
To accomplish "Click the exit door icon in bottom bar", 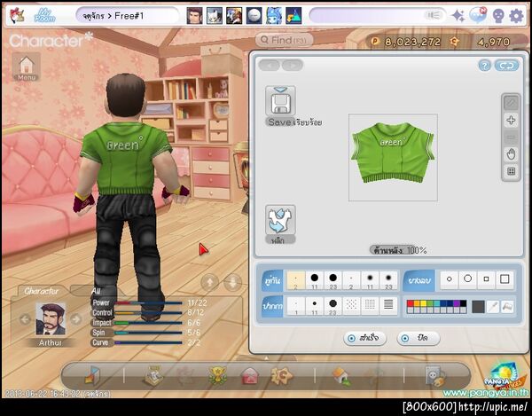I will (x=92, y=376).
